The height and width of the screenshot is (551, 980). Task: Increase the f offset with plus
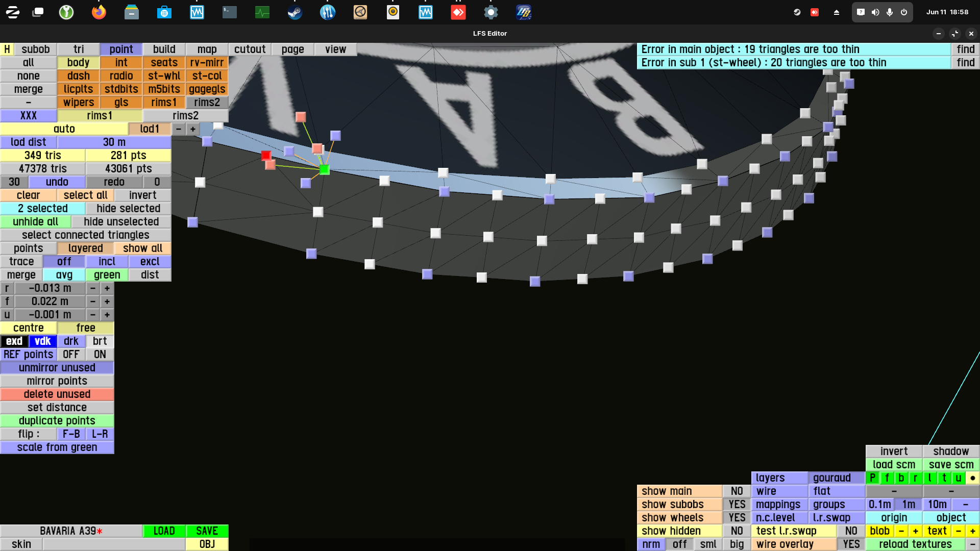tap(107, 301)
